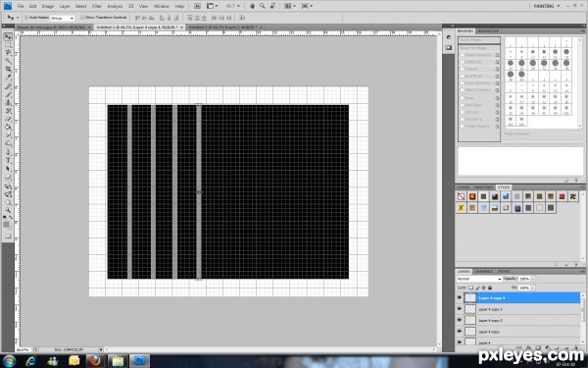This screenshot has height=368, width=588.
Task: Open the collapsed Masks panel icon
Action: pyautogui.click(x=449, y=48)
